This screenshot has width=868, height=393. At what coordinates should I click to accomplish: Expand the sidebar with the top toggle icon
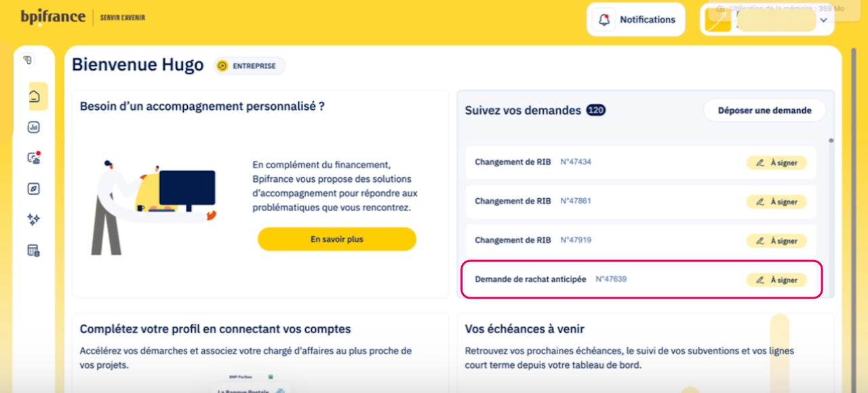click(x=28, y=60)
